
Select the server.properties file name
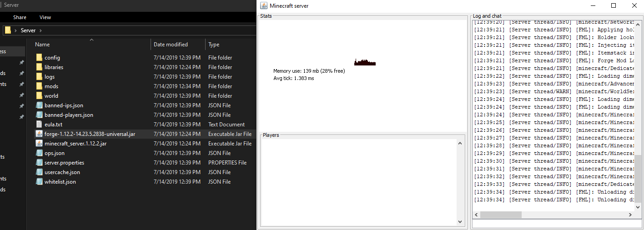(x=64, y=163)
